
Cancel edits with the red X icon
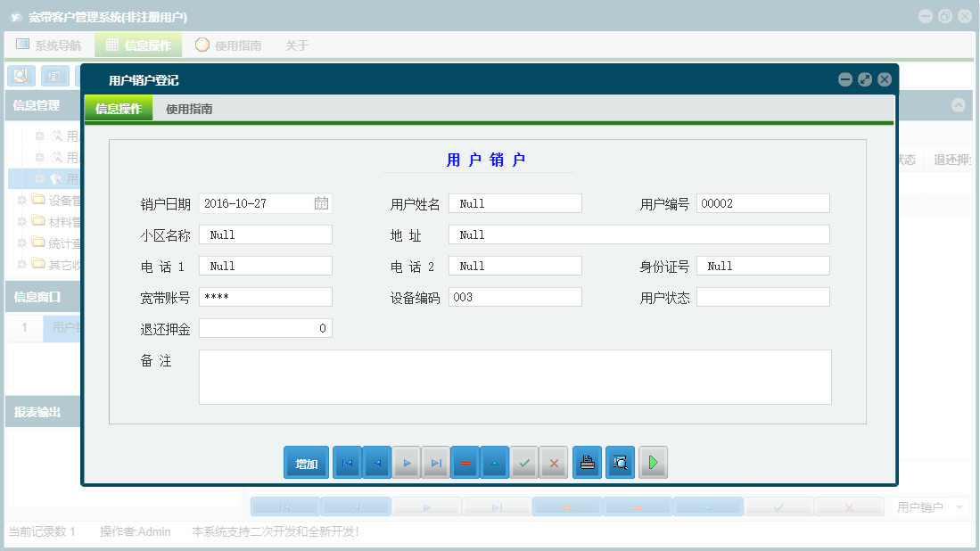(x=554, y=462)
